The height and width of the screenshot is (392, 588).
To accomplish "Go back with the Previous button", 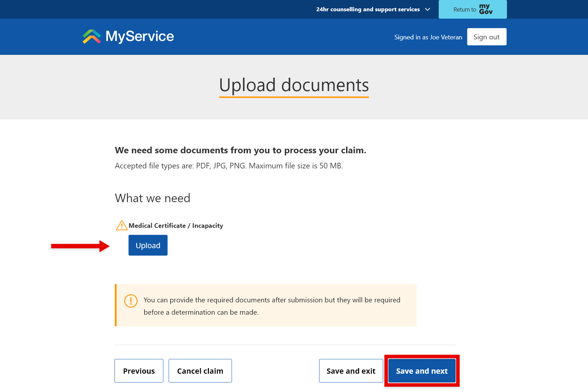I will coord(139,371).
